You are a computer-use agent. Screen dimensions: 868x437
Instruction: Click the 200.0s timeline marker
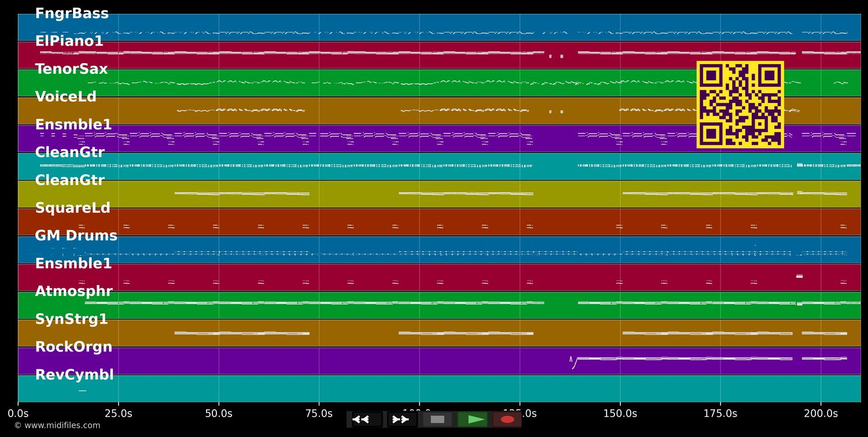(821, 414)
